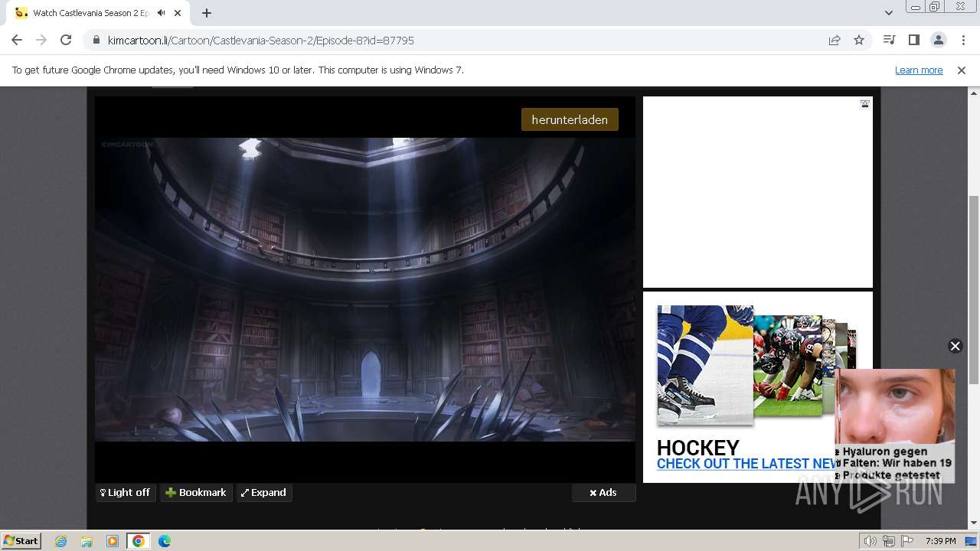This screenshot has height=551, width=980.
Task: Click the address bar URL
Action: click(x=261, y=41)
